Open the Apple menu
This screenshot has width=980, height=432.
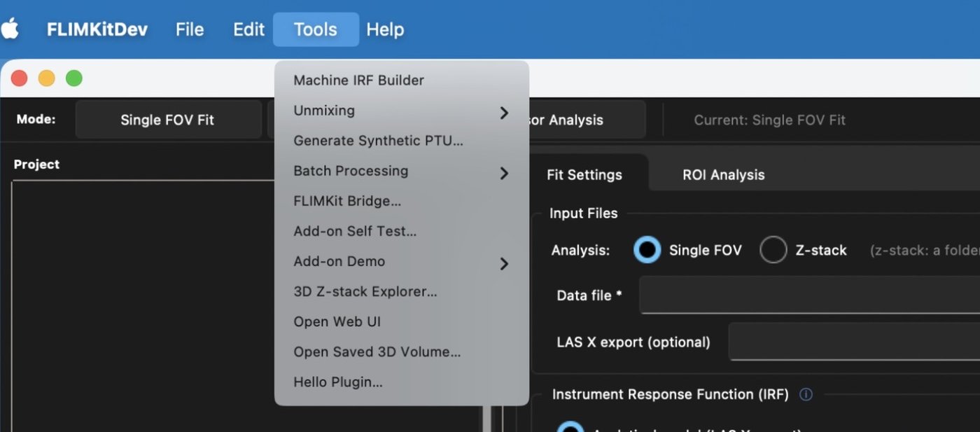[10, 29]
